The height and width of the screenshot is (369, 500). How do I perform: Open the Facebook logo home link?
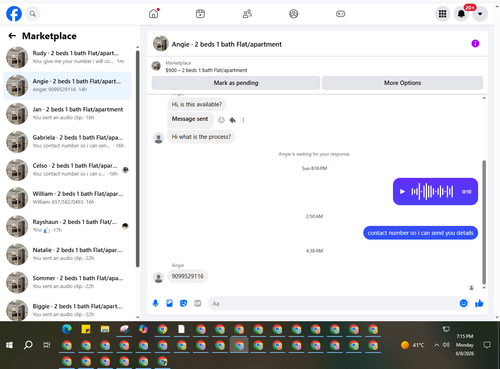14,14
